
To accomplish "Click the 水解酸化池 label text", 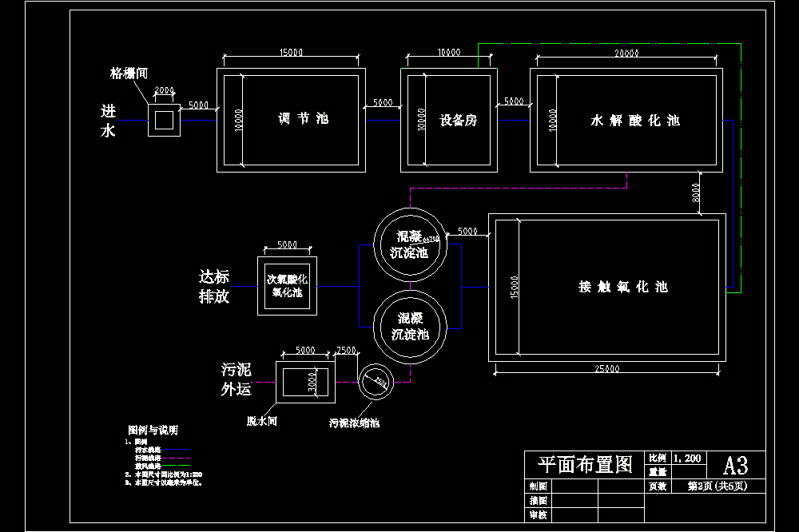I will [635, 121].
